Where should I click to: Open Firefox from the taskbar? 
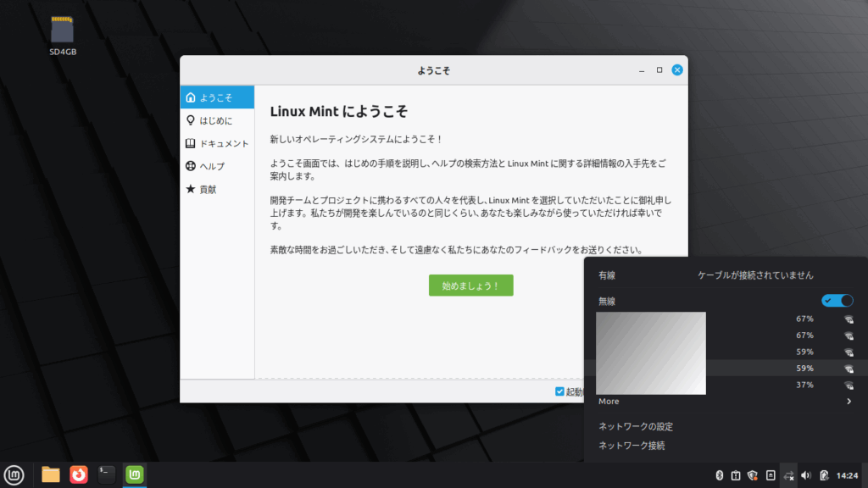[x=79, y=474]
